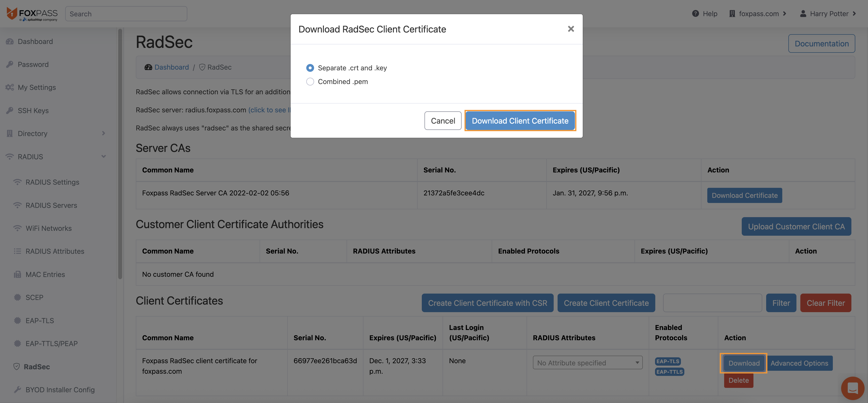Click the top Search input field
The image size is (868, 403).
(x=126, y=14)
